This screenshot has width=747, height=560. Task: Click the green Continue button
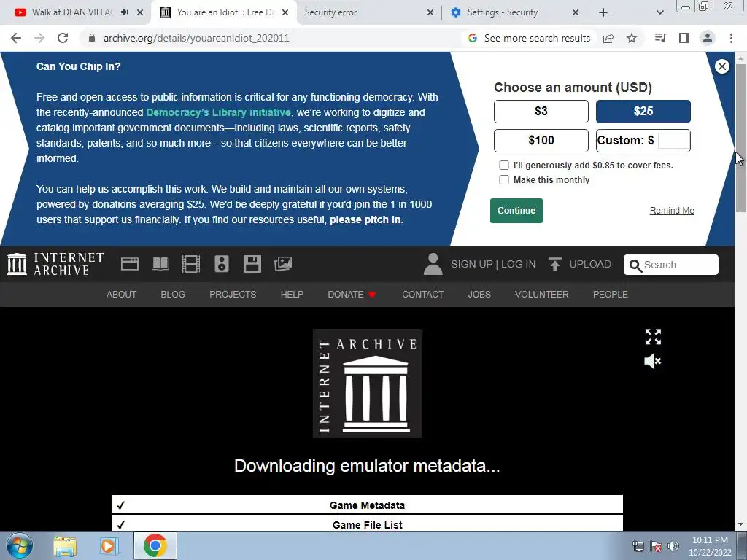point(516,211)
